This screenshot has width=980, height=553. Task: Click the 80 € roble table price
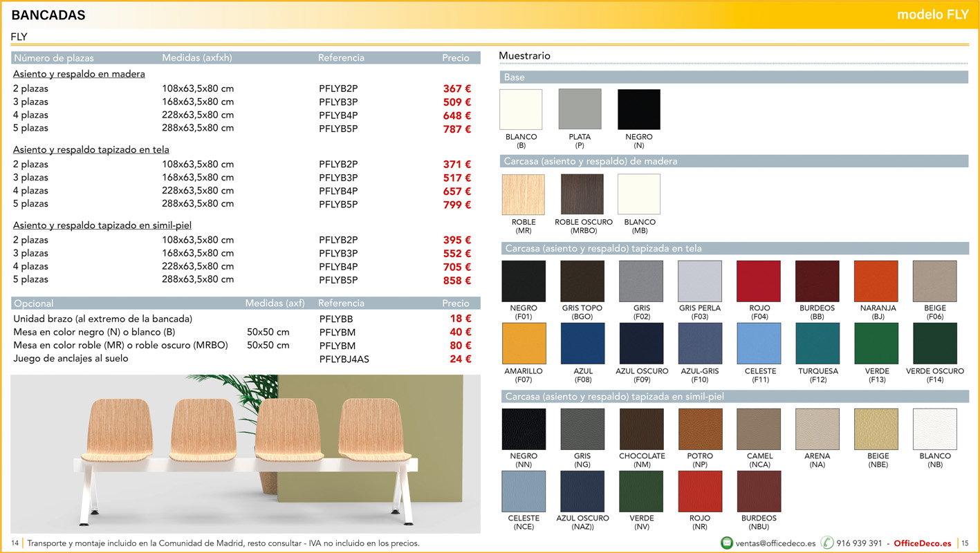click(460, 345)
